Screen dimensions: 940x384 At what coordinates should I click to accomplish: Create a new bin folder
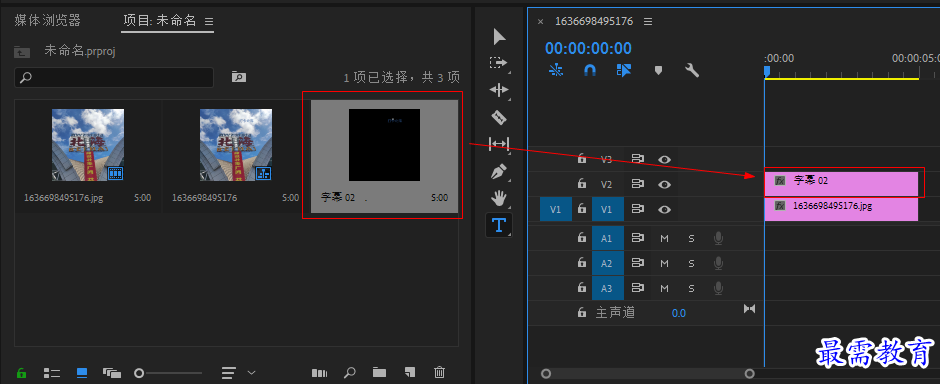pyautogui.click(x=379, y=373)
